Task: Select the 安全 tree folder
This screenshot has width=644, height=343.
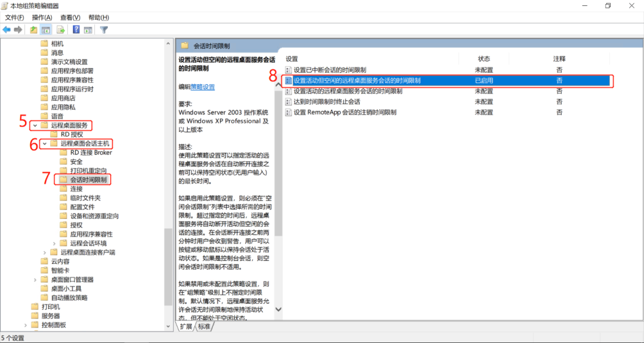Action: pos(76,162)
